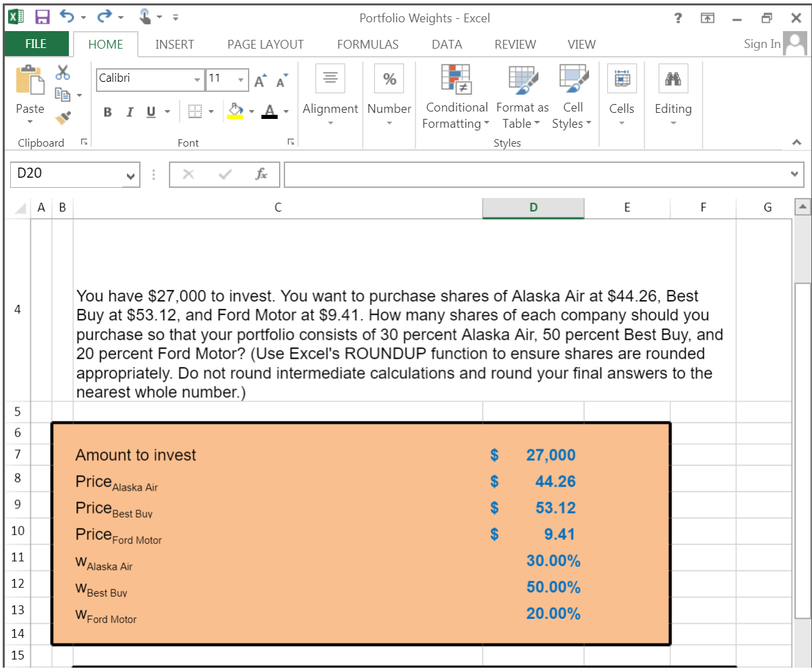Open the font size dropdown
Viewport: 812px width, 671px height.
(240, 80)
